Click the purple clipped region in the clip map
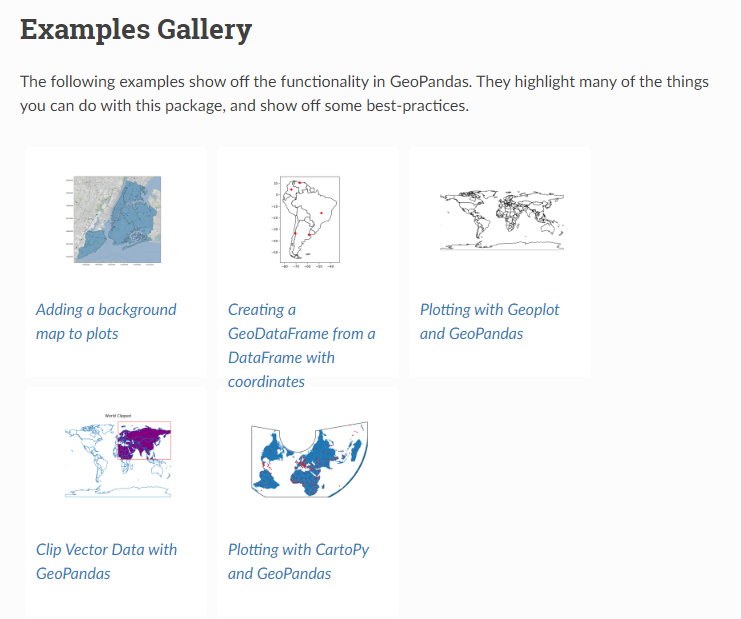This screenshot has height=619, width=741. tap(142, 440)
